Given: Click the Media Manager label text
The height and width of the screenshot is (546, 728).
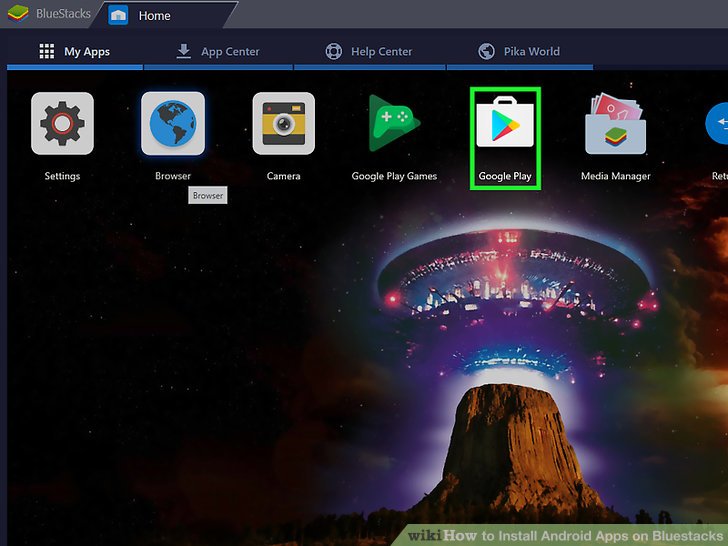Looking at the screenshot, I should click(x=616, y=176).
